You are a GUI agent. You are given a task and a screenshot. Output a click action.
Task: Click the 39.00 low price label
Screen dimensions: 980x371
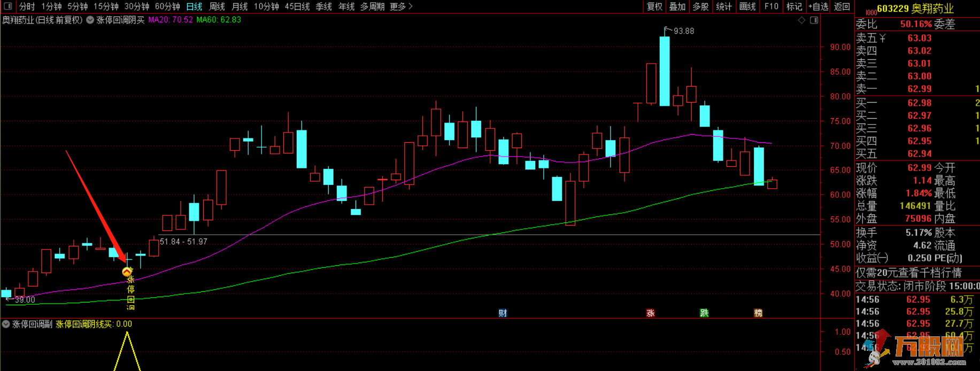point(25,300)
